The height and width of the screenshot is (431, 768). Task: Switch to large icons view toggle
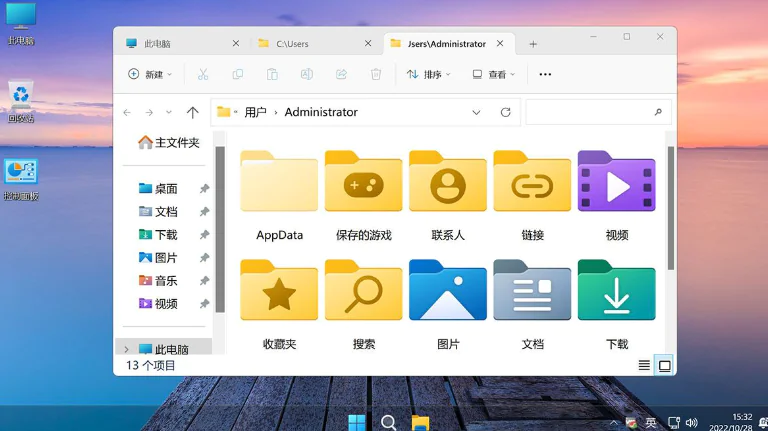coord(665,365)
